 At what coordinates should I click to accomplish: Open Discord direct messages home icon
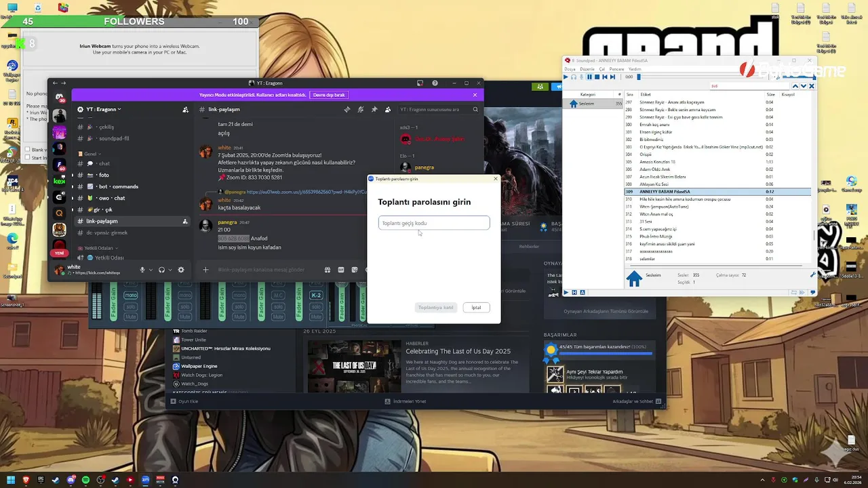pos(59,97)
